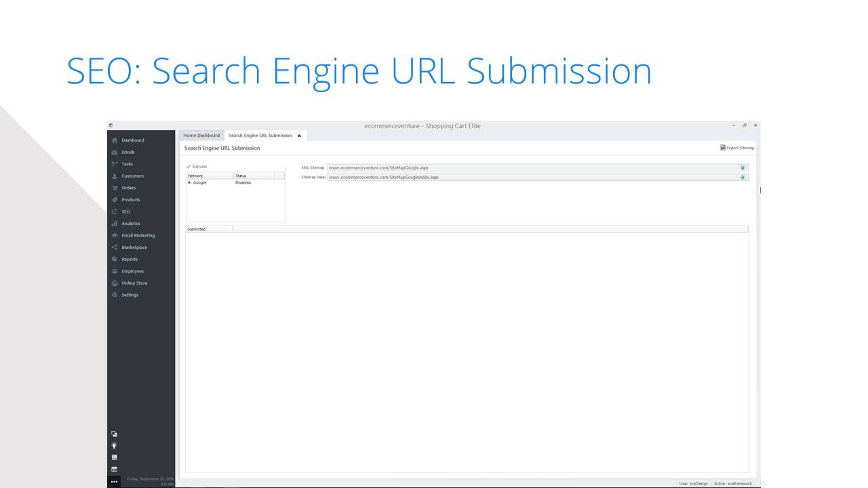Close the Search Engine URL Submission tab
Image resolution: width=868 pixels, height=488 pixels.
[x=299, y=136]
